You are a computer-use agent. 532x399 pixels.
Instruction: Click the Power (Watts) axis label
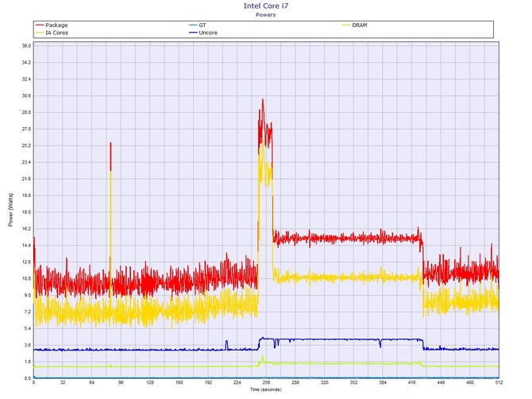click(x=10, y=210)
